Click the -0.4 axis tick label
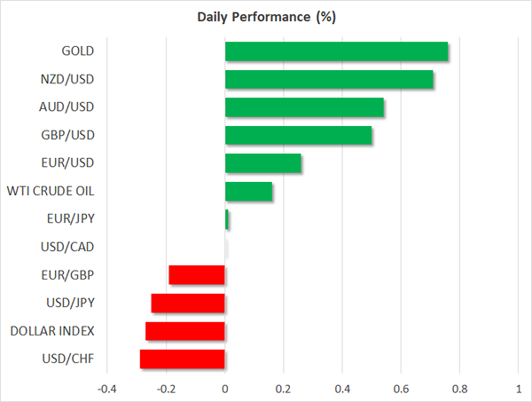 point(106,389)
